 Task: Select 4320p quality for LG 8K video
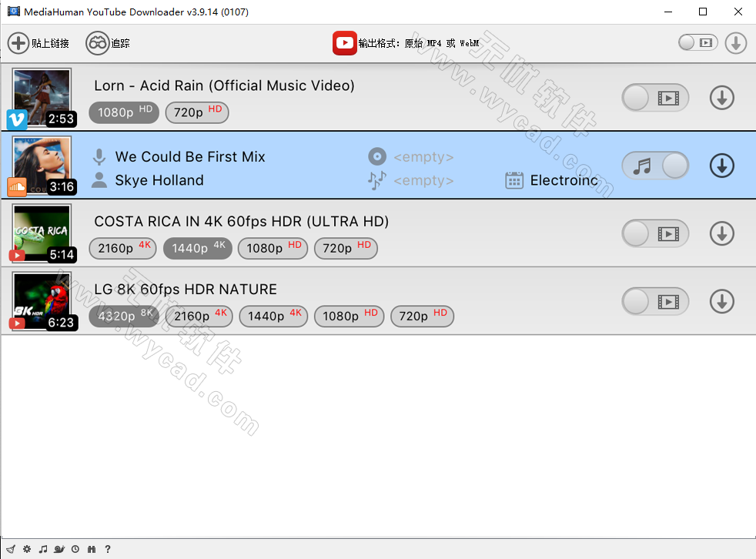(122, 316)
